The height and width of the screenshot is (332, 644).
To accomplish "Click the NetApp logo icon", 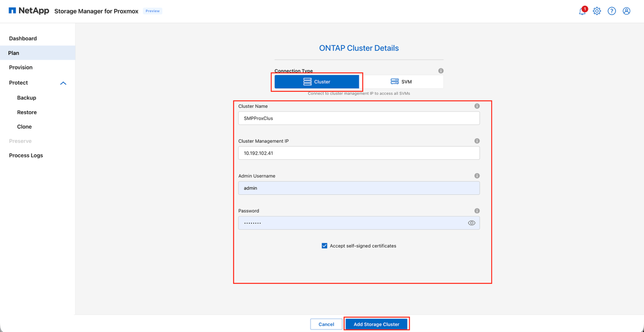I will click(x=12, y=9).
